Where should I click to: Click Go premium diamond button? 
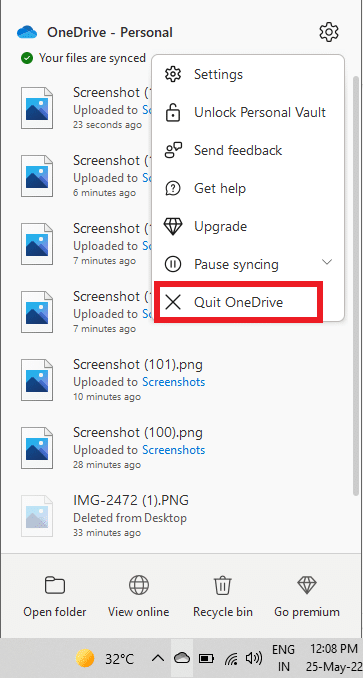[x=307, y=597]
